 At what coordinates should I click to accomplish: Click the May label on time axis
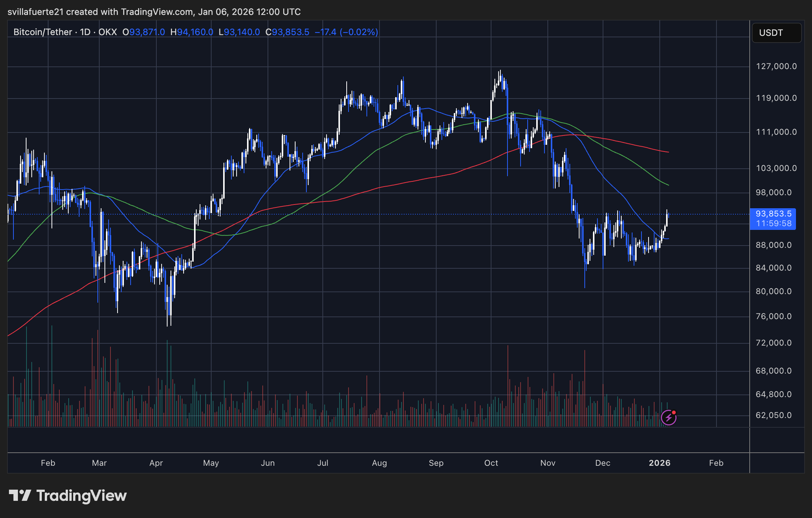coord(211,463)
